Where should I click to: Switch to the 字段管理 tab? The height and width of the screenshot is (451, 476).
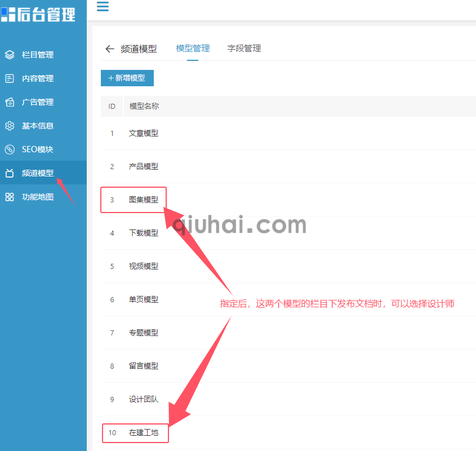pyautogui.click(x=244, y=48)
